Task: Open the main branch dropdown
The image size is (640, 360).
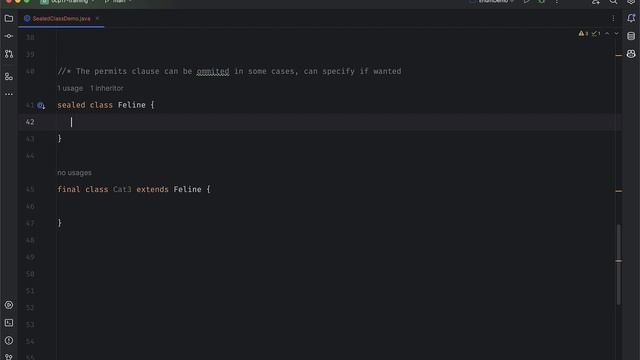Action: [x=118, y=2]
